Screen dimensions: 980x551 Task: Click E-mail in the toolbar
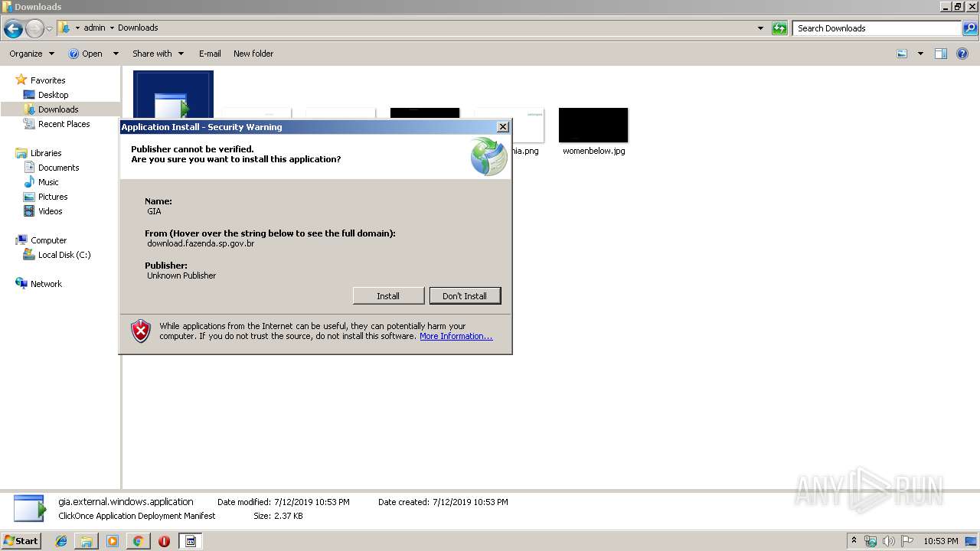coord(210,54)
